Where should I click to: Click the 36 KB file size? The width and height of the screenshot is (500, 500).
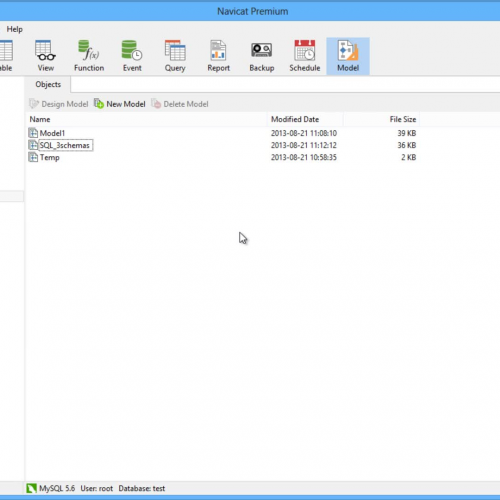(x=407, y=145)
